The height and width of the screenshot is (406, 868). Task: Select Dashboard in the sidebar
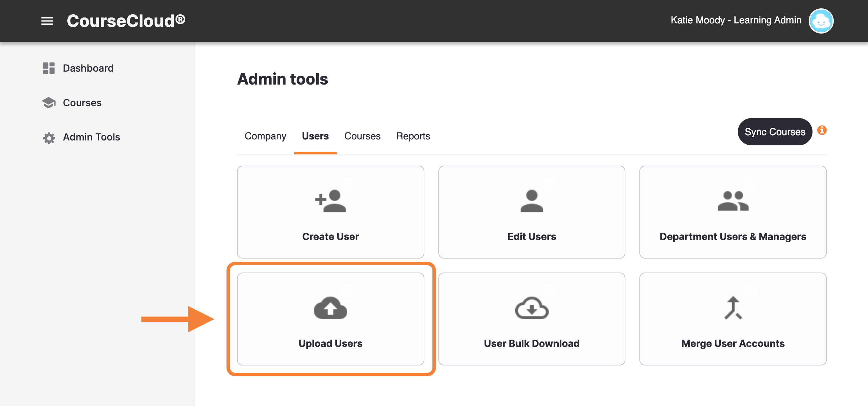click(x=88, y=68)
